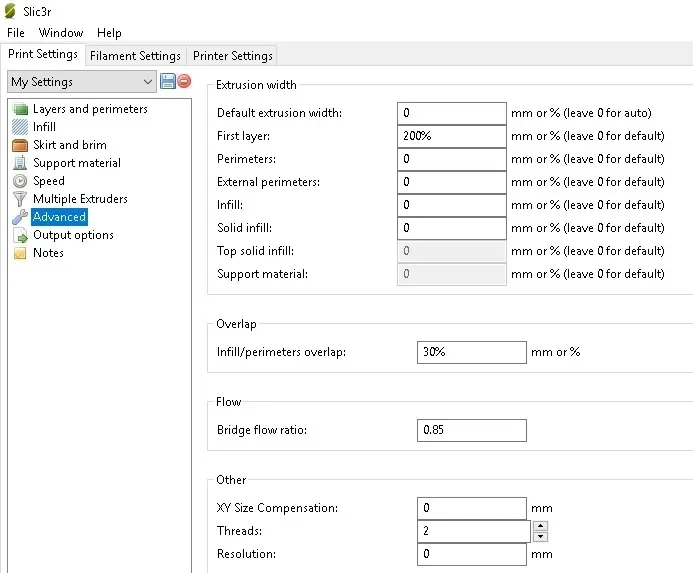Click Threads value field
Screen dimensions: 693x573
click(473, 531)
